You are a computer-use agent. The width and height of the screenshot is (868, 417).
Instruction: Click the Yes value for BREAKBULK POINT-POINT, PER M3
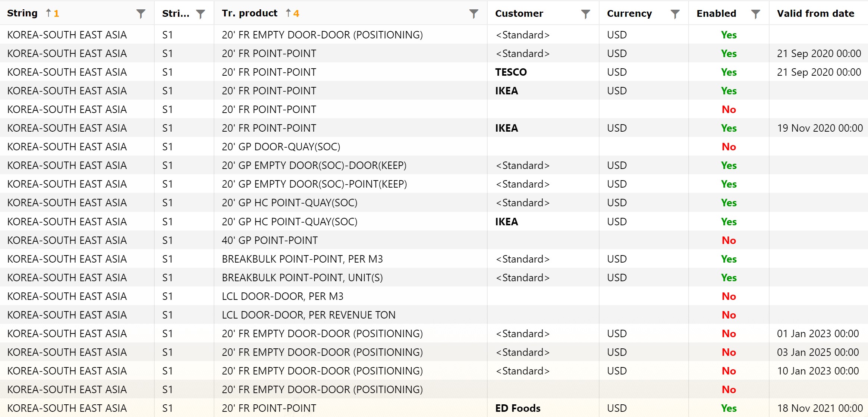click(729, 259)
